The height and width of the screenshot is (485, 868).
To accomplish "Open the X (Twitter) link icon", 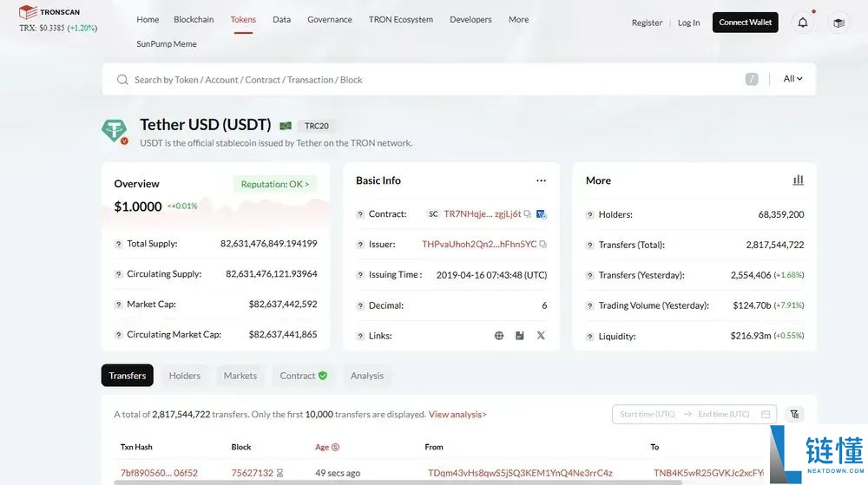I will (540, 335).
